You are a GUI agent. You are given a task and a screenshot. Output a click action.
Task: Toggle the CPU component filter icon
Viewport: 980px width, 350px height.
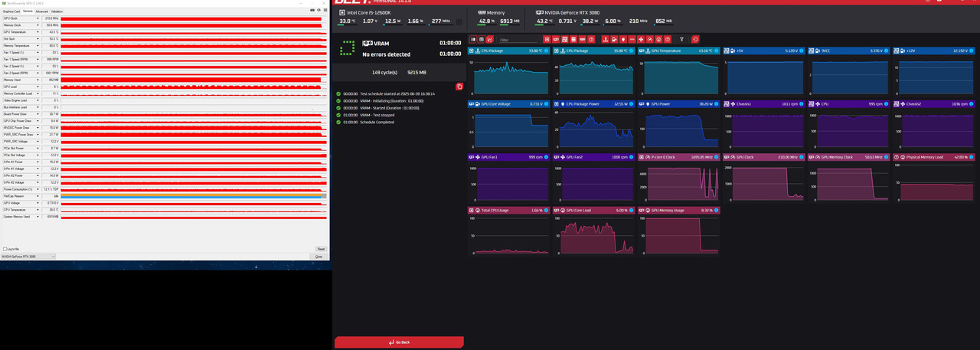coord(547,39)
